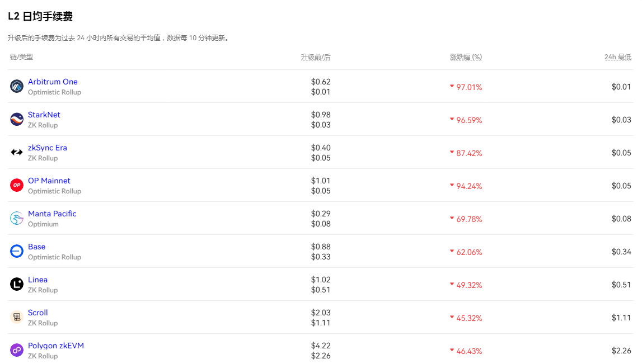Click the Manta Pacific logo
The height and width of the screenshot is (364, 642).
[17, 219]
